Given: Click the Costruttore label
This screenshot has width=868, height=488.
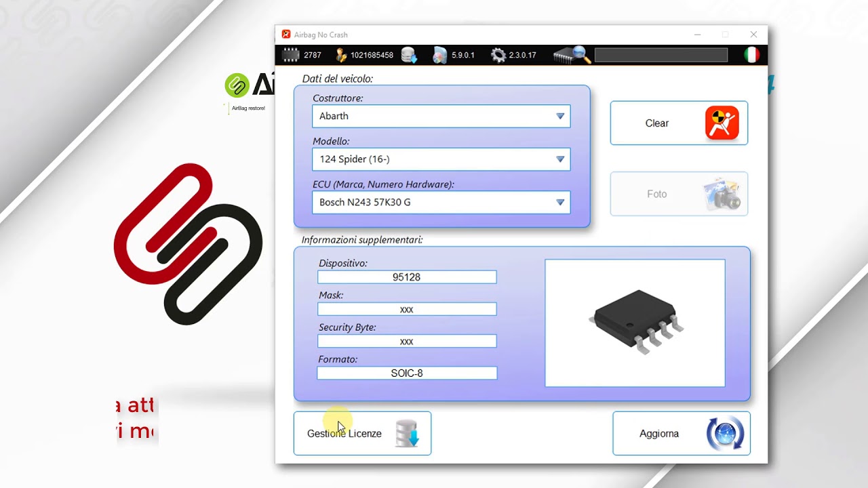Looking at the screenshot, I should coord(338,98).
